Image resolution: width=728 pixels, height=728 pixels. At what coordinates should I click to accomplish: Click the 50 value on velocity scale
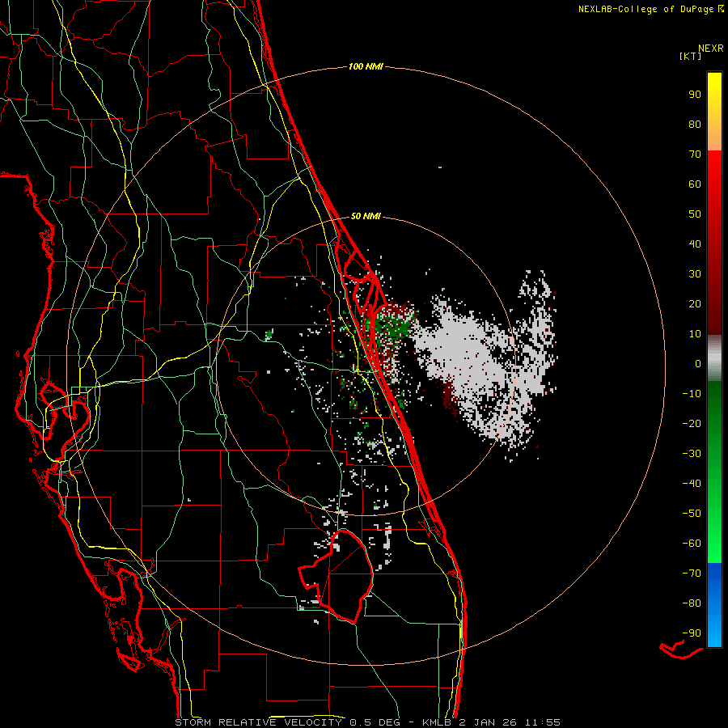point(695,214)
